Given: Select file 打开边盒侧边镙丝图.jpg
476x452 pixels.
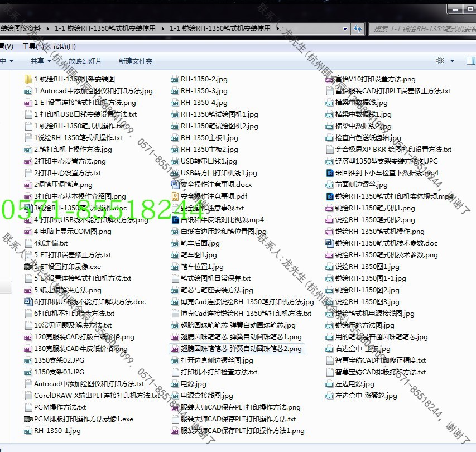Looking at the screenshot, I should click(212, 360).
